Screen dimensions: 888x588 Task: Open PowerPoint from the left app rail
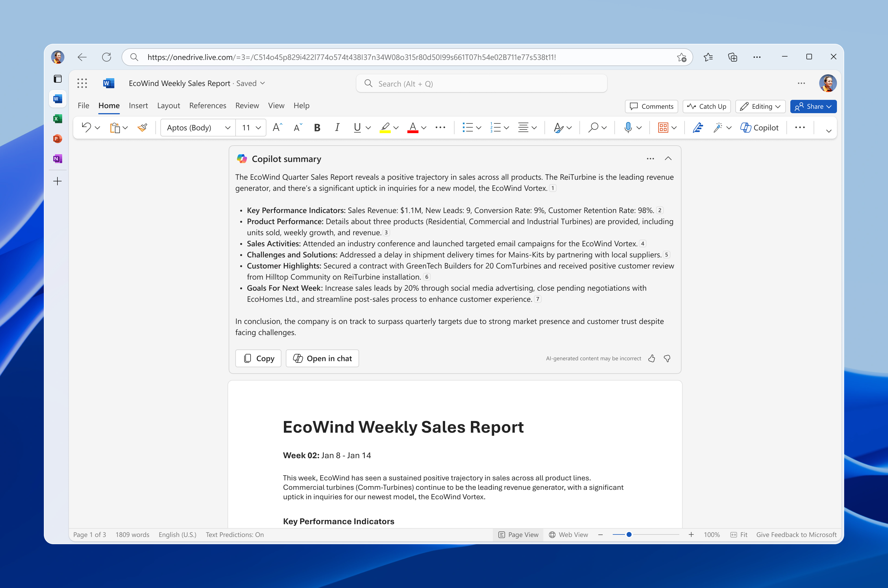57,139
